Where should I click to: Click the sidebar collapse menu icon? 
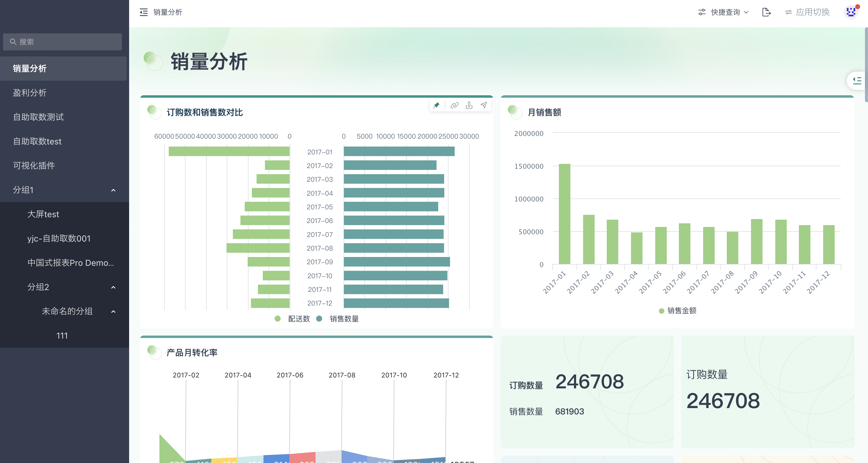point(144,12)
